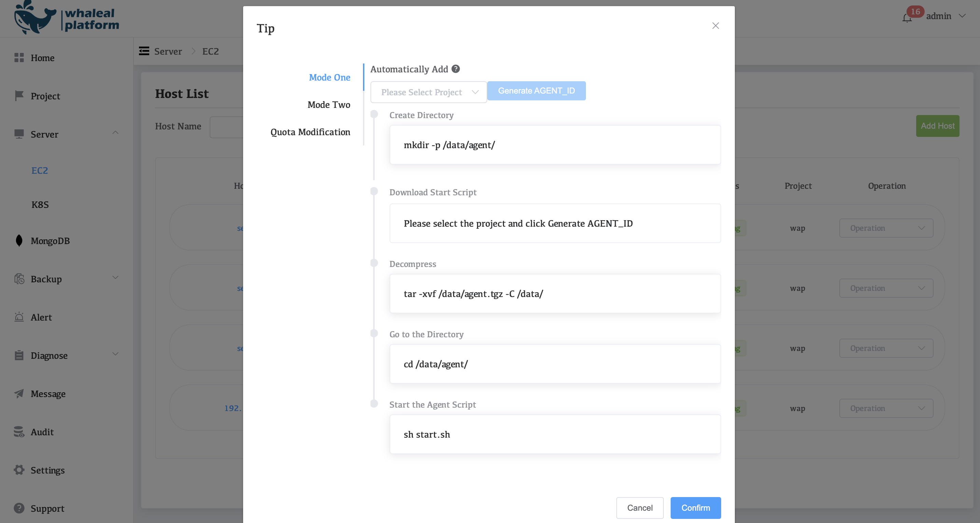Click the Message paper plane icon
The height and width of the screenshot is (523, 980).
(x=19, y=393)
